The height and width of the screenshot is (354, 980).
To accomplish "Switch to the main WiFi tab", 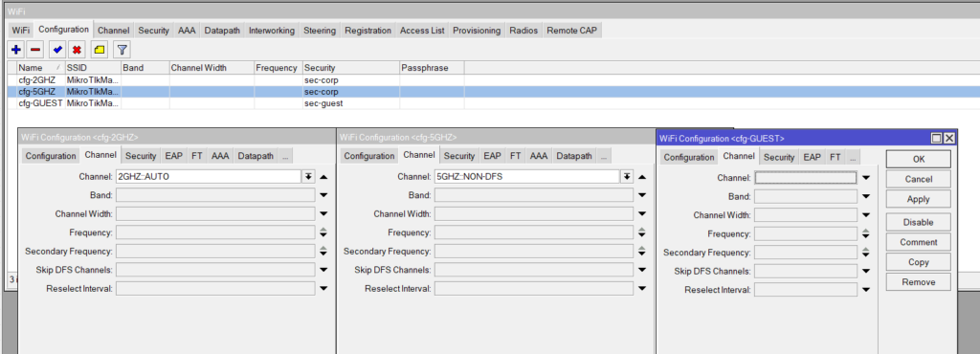I will [x=21, y=31].
